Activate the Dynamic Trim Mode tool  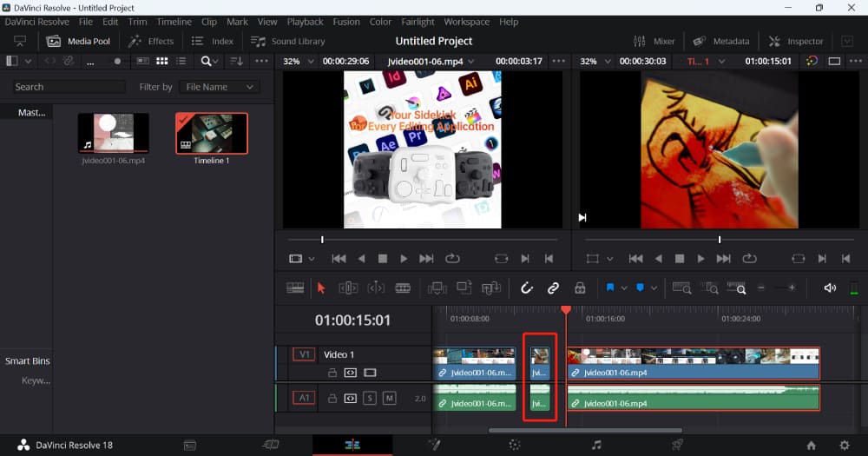click(x=376, y=288)
